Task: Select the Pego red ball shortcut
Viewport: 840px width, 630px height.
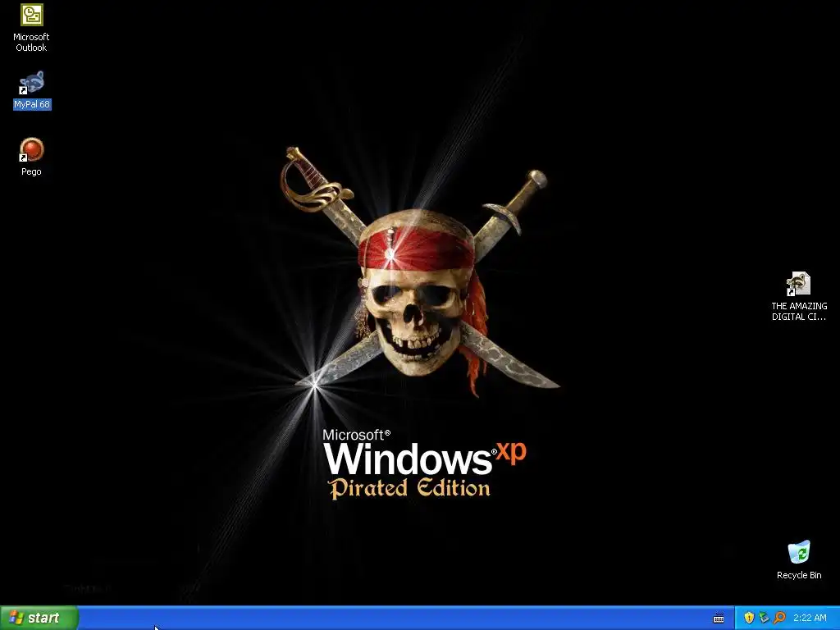Action: tap(32, 157)
